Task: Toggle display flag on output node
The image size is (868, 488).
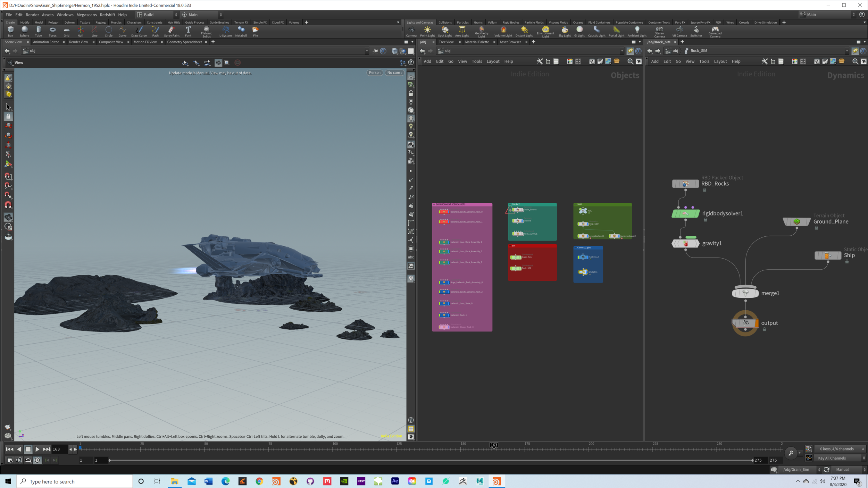Action: pyautogui.click(x=756, y=323)
